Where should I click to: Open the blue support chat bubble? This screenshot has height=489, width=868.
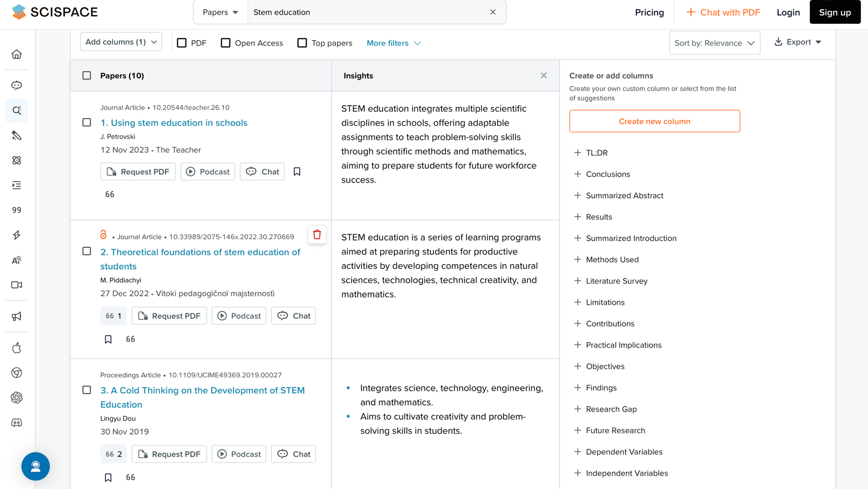click(x=36, y=466)
